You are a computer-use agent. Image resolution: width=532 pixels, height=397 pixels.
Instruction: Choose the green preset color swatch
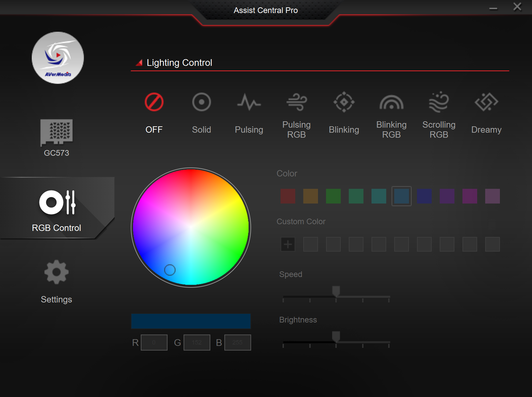pyautogui.click(x=333, y=196)
